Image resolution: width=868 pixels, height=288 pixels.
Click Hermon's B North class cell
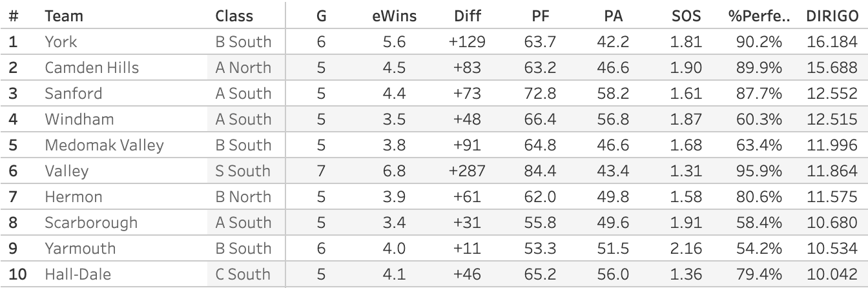(x=243, y=197)
